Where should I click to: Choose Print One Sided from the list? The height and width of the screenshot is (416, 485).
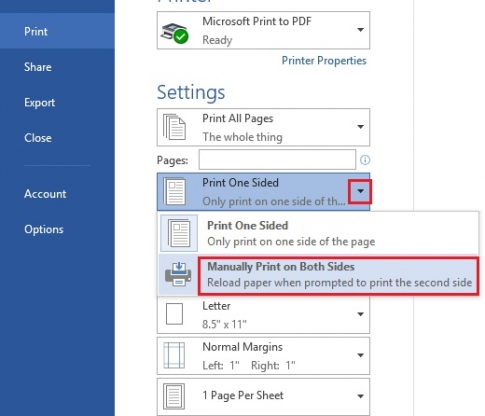coord(319,233)
